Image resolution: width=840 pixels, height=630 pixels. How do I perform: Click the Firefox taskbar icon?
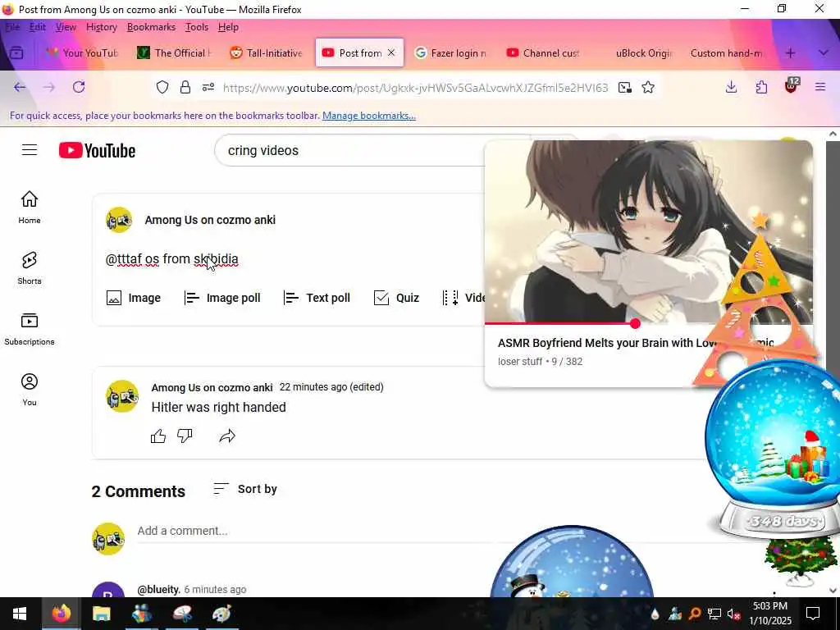coord(61,614)
